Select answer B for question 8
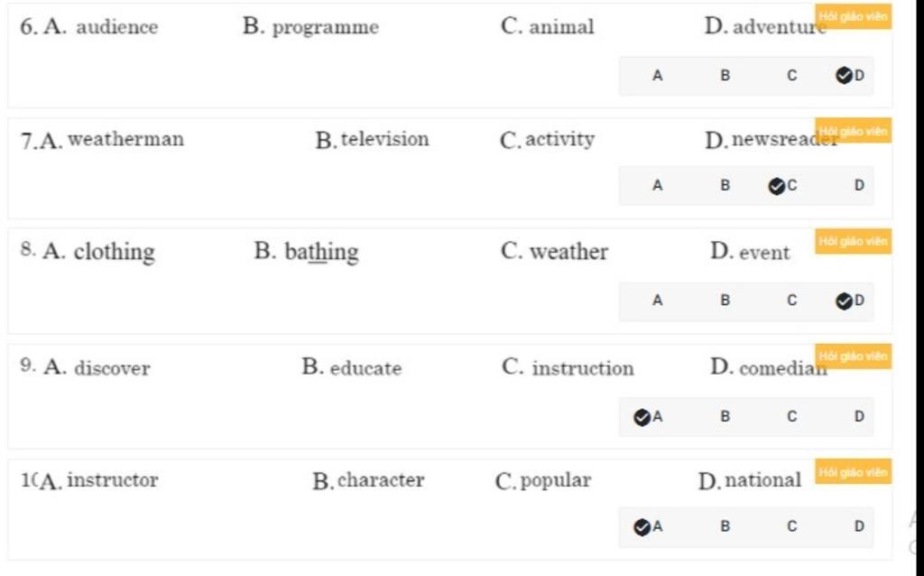 click(725, 301)
